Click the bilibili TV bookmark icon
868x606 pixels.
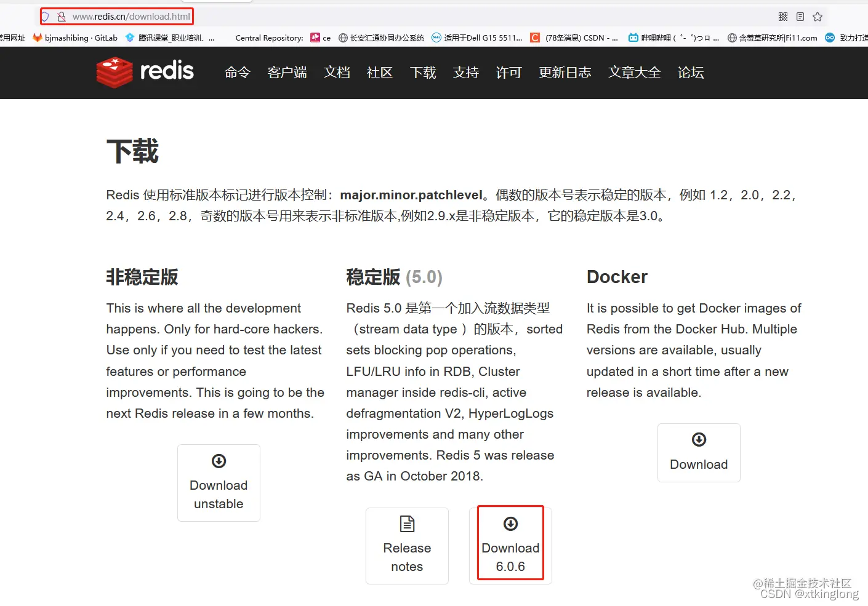click(x=633, y=38)
